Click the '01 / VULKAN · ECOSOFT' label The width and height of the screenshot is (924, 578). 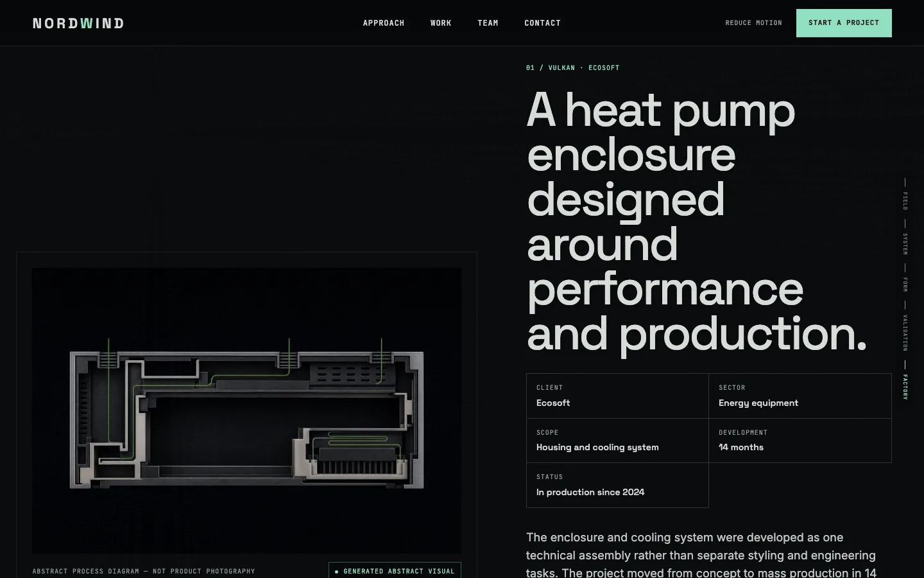(x=572, y=67)
